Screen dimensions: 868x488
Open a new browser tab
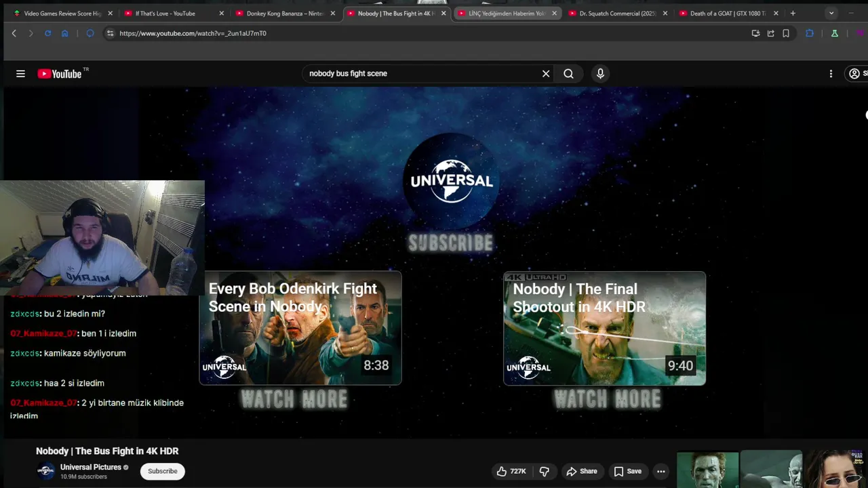click(793, 13)
